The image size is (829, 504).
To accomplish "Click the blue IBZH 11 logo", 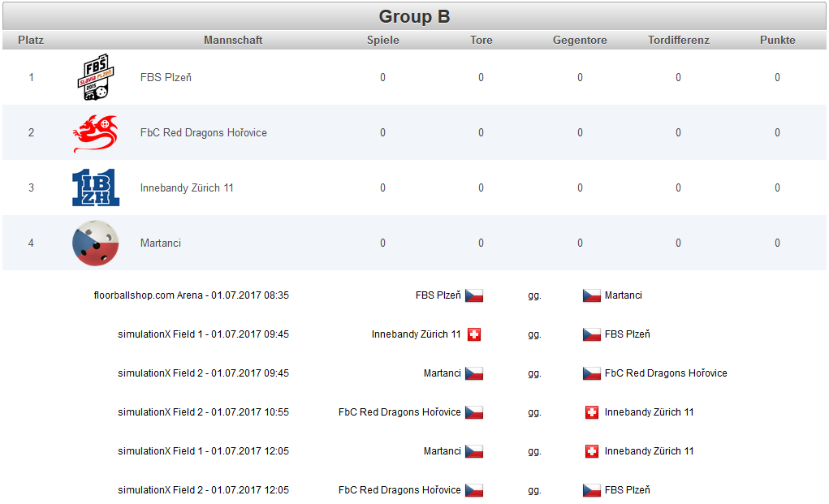I will [96, 187].
